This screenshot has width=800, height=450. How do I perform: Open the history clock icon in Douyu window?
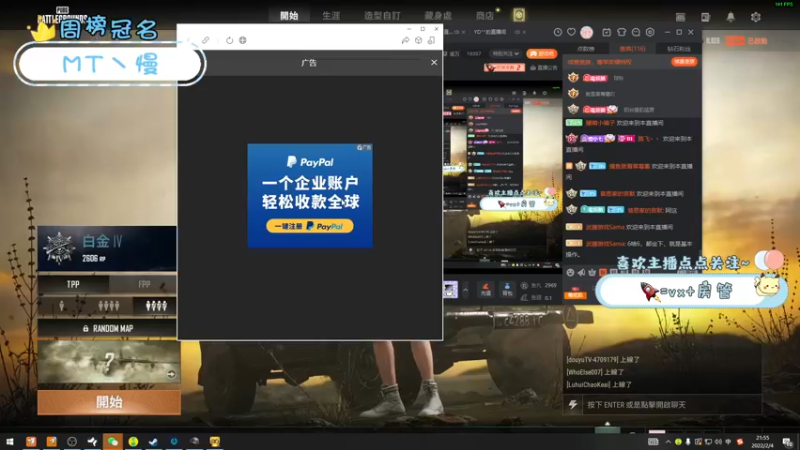[558, 32]
